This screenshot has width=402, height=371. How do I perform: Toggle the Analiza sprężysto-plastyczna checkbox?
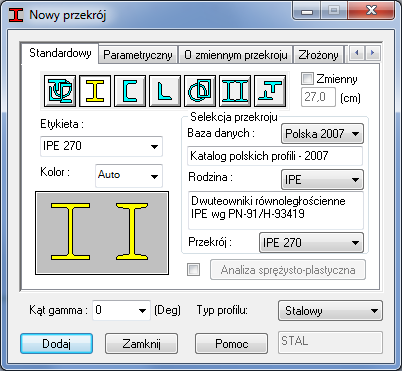pos(193,269)
